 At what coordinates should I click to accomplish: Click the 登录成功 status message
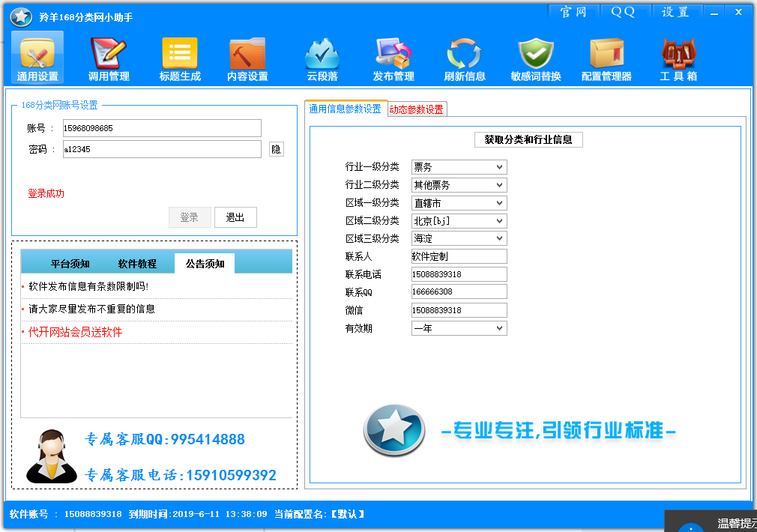tap(46, 193)
